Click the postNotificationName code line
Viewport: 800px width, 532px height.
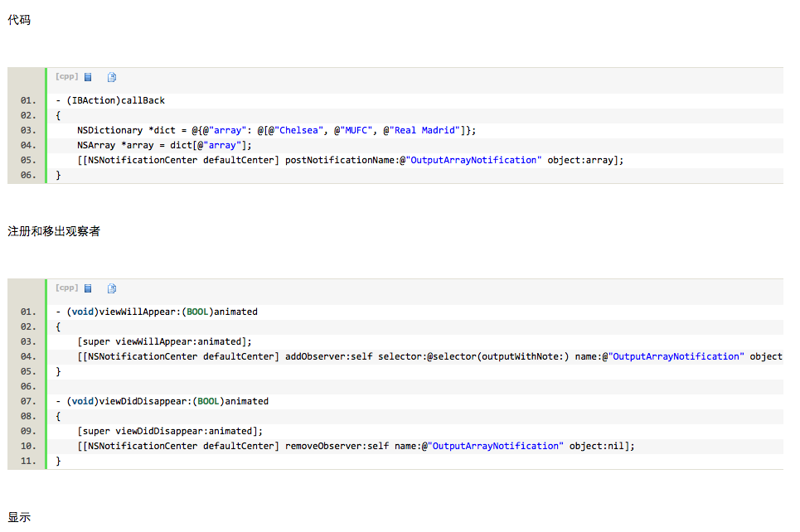[351, 160]
